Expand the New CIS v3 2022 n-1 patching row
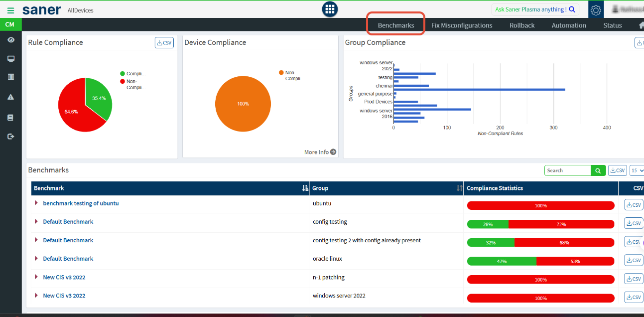Viewport: 644px width, 317px height. click(x=36, y=277)
